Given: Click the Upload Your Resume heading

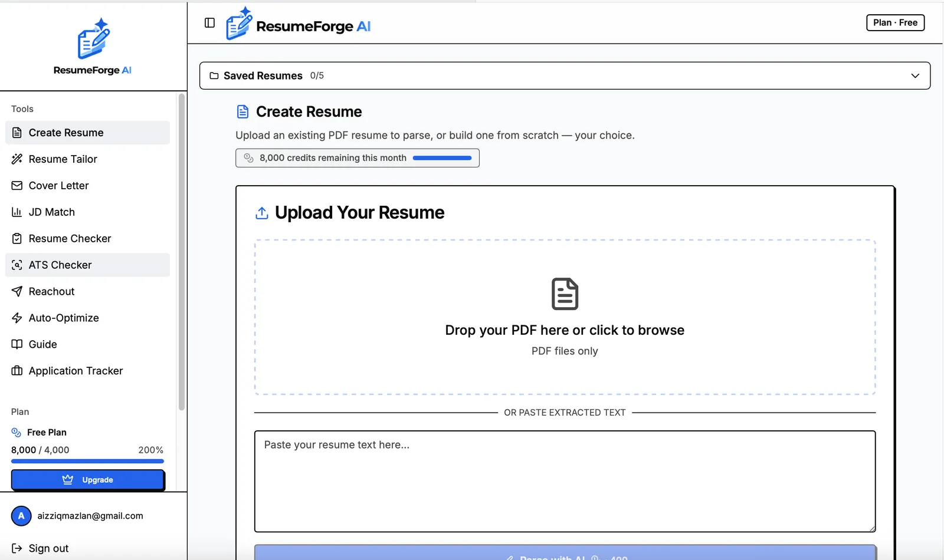Looking at the screenshot, I should tap(359, 213).
